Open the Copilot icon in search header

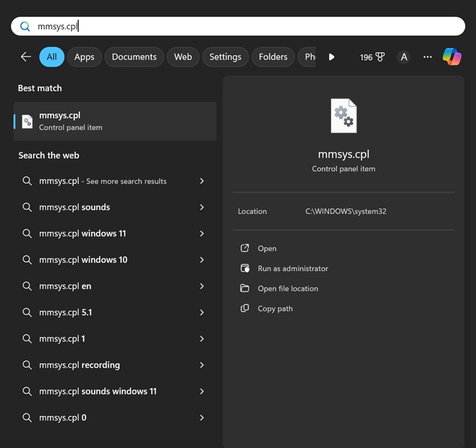point(452,57)
